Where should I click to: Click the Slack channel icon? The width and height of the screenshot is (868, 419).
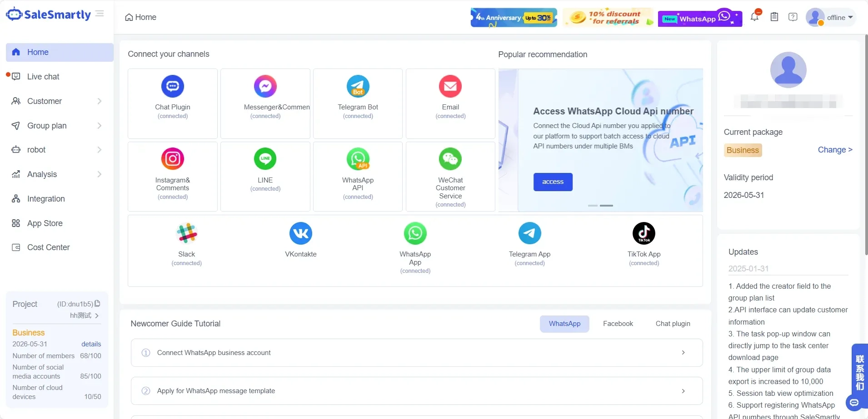coord(187,233)
